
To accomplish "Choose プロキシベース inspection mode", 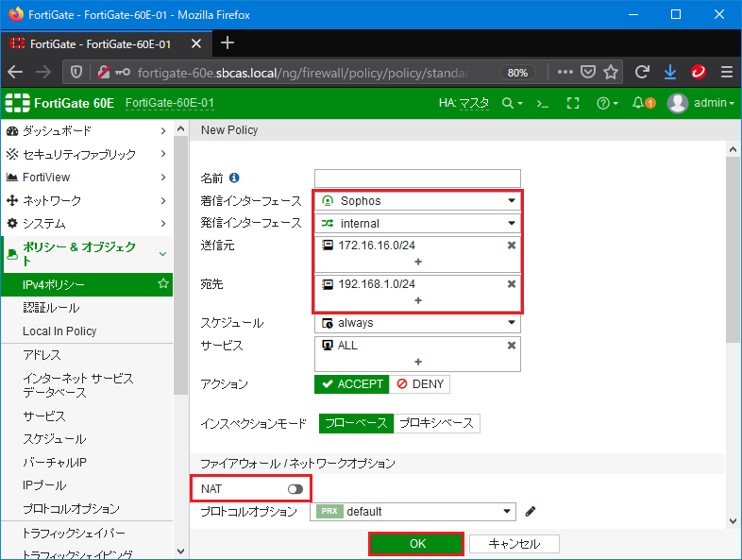I will pyautogui.click(x=436, y=423).
